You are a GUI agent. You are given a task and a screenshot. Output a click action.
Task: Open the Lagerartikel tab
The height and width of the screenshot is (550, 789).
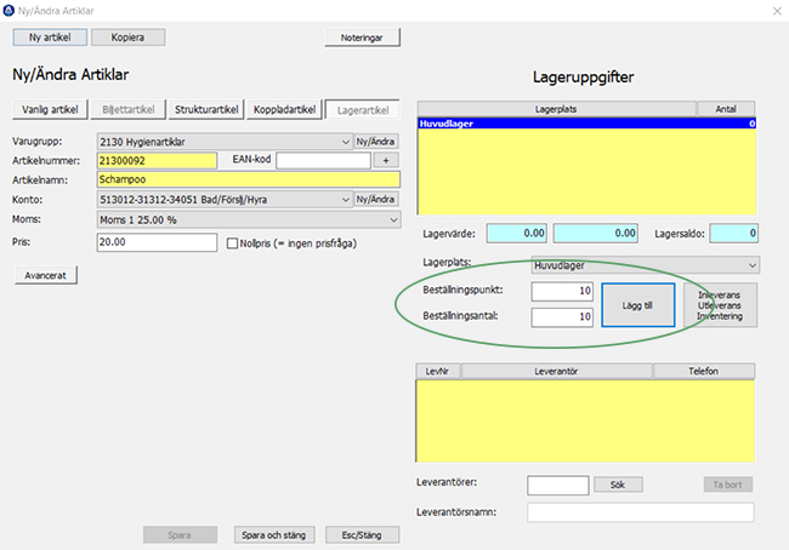pos(363,110)
